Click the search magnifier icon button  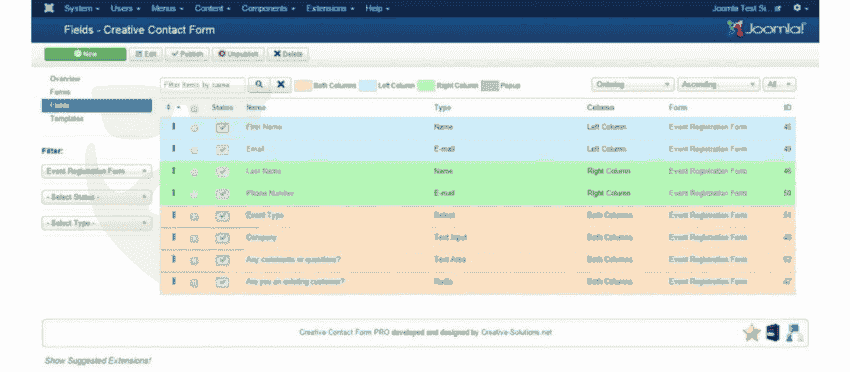(259, 85)
